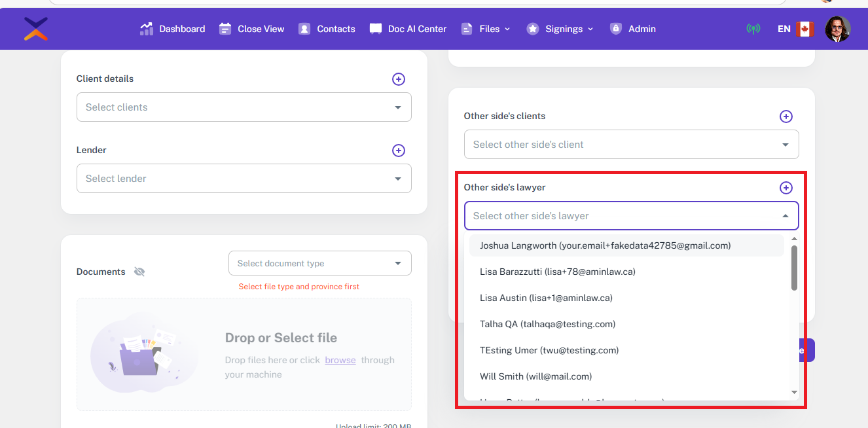Open Select document type dropdown

coord(319,263)
